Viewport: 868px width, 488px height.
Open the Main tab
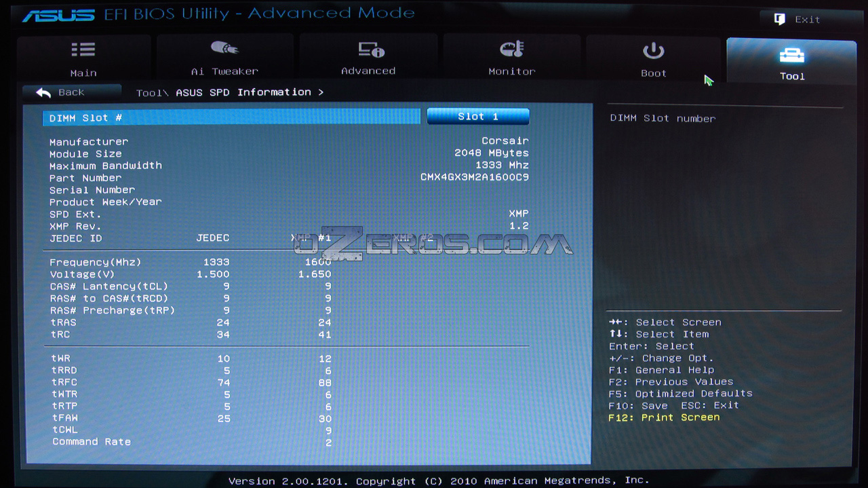(x=83, y=59)
